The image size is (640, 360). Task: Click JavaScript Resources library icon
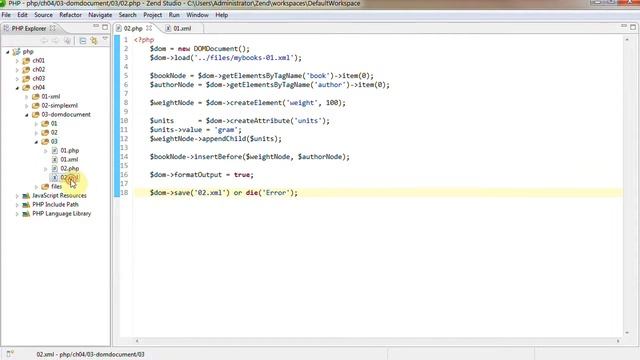[26, 196]
